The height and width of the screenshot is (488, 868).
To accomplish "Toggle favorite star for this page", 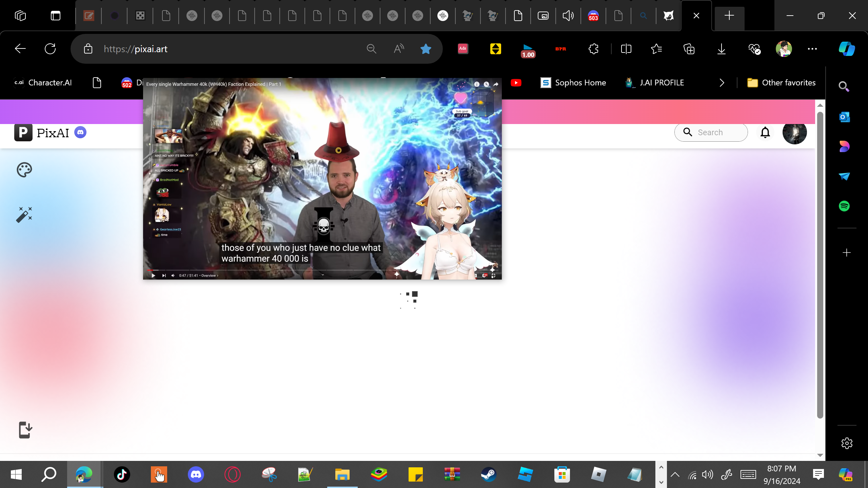I will click(426, 49).
